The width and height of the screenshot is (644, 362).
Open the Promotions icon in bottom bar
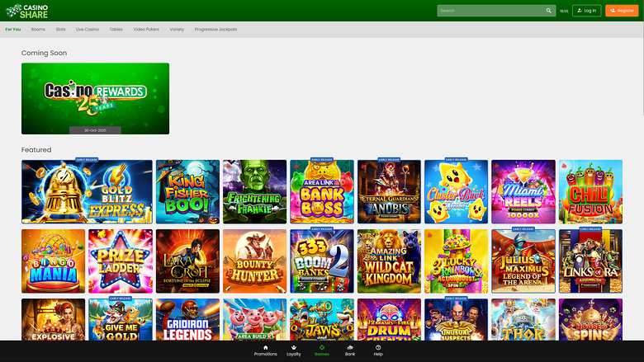(265, 347)
